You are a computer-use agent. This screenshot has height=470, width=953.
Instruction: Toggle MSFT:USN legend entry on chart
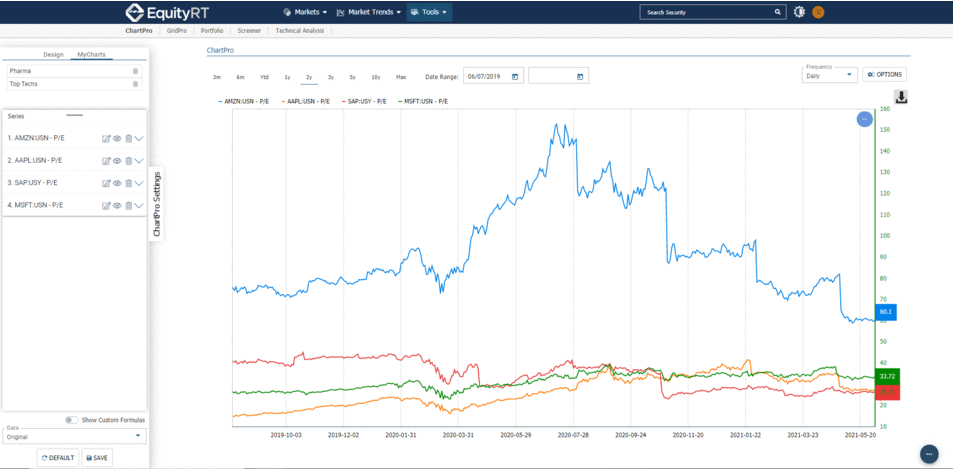pos(422,102)
